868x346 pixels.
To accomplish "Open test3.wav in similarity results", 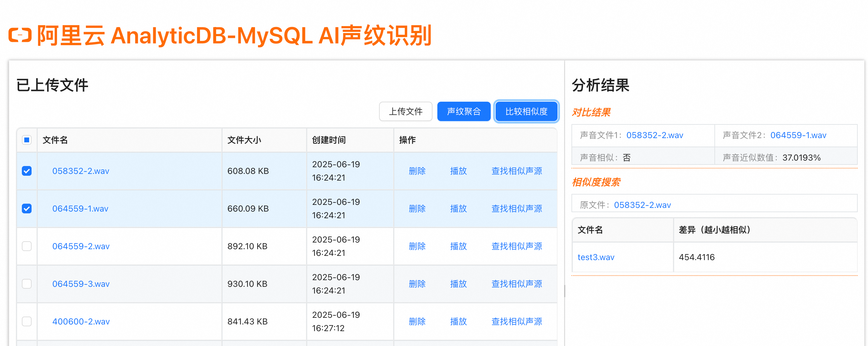I will (x=596, y=257).
